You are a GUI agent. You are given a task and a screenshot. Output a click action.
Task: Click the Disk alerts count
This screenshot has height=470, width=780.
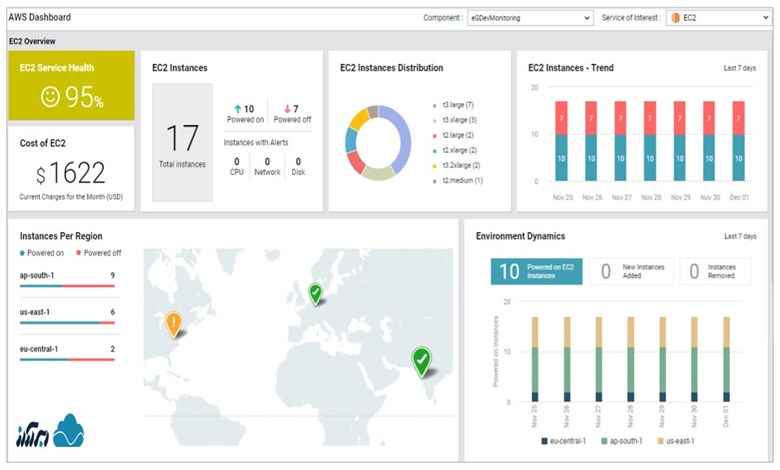pyautogui.click(x=298, y=166)
